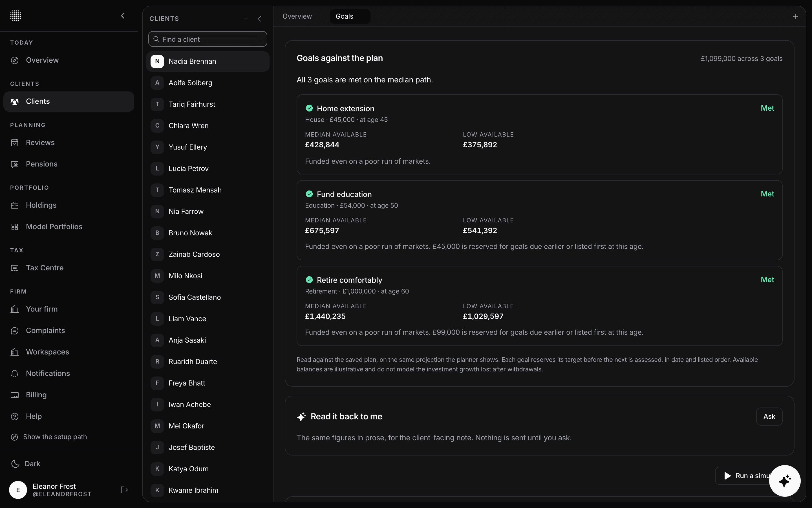Click the log out icon beside Eleanor Frost
812x508 pixels.
point(124,490)
